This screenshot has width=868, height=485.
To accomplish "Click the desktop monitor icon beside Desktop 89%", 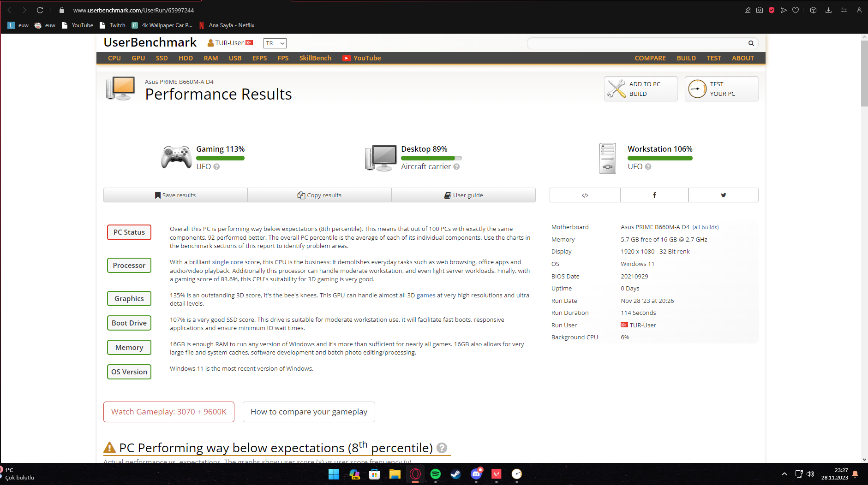I will click(381, 158).
